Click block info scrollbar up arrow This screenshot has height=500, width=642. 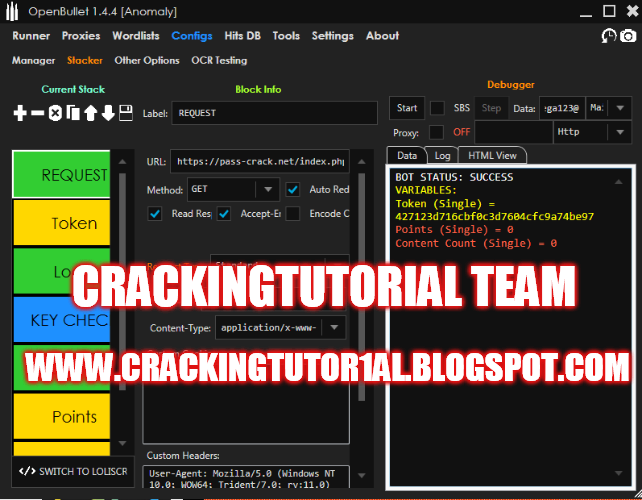[x=361, y=162]
